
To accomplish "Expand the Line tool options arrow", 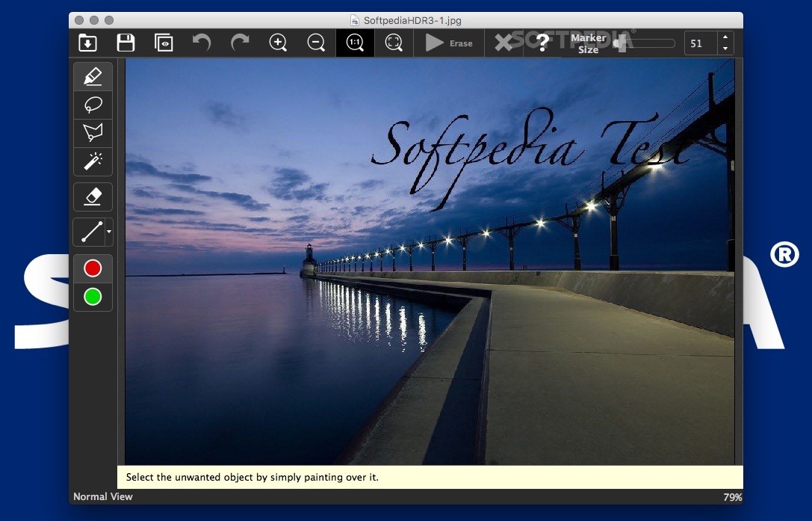I will pyautogui.click(x=108, y=233).
